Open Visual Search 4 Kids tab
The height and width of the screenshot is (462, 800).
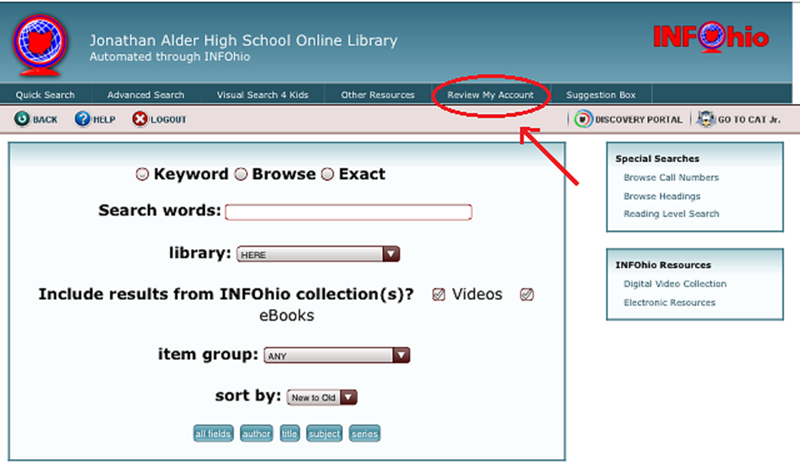(262, 95)
